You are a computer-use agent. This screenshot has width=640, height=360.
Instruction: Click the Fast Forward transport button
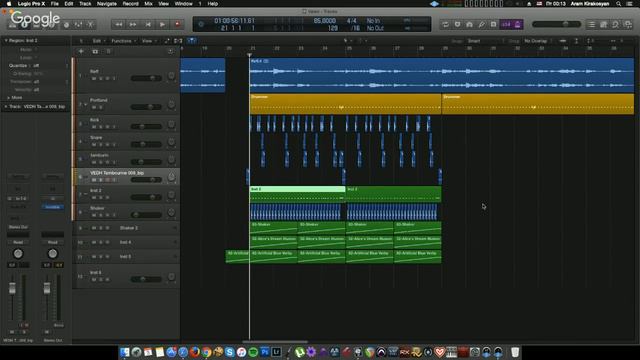(x=133, y=24)
